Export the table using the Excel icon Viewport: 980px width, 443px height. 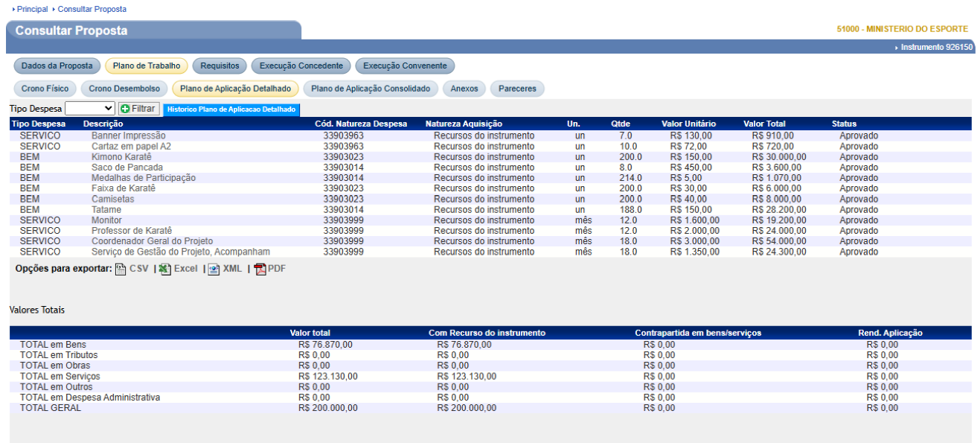165,270
